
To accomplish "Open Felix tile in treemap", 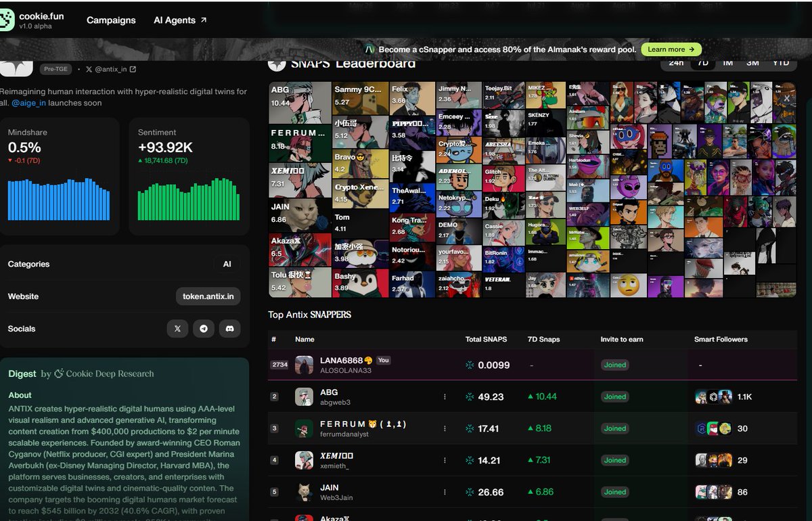I will pos(413,99).
